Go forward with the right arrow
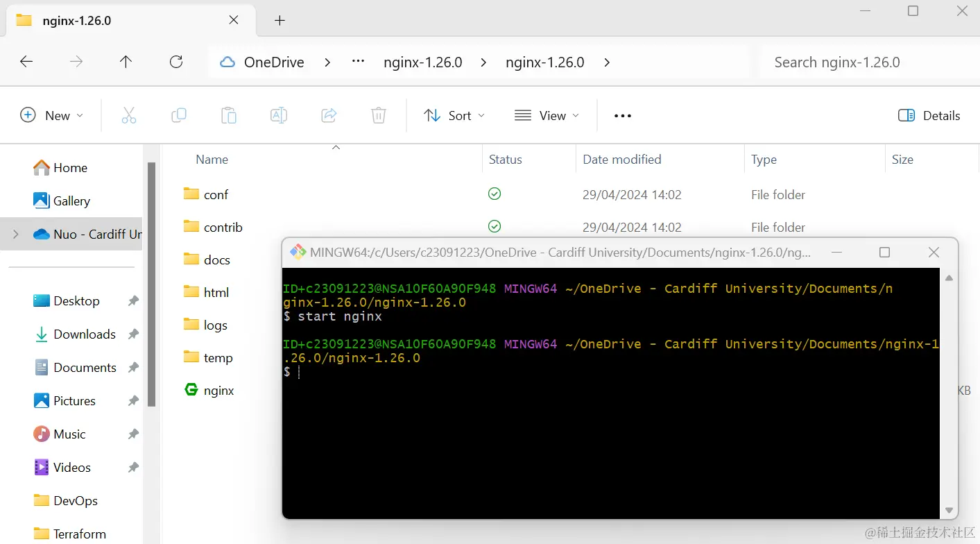980x544 pixels. 76,62
